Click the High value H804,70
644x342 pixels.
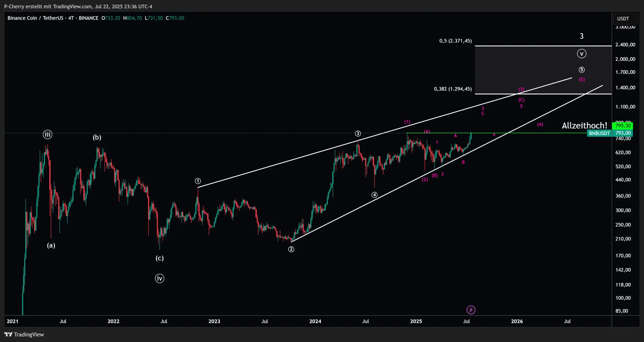(132, 18)
